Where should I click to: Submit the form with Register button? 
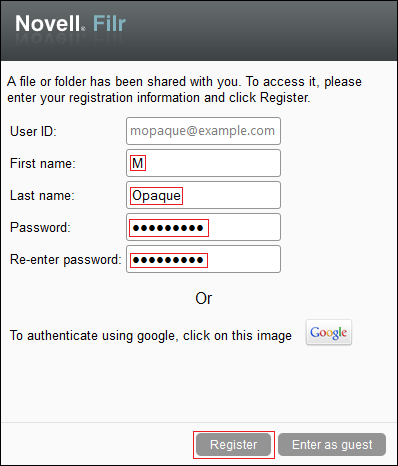pyautogui.click(x=233, y=445)
